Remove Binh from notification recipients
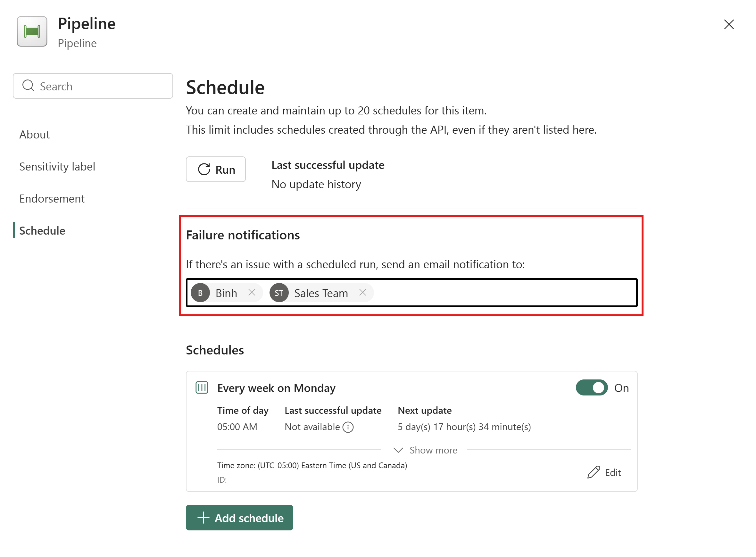Viewport: 756px width, 557px height. (252, 292)
